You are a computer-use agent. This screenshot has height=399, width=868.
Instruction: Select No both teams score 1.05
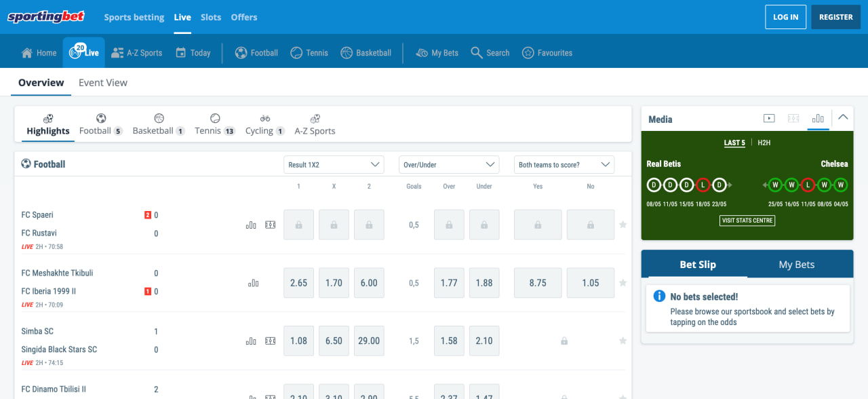click(591, 283)
